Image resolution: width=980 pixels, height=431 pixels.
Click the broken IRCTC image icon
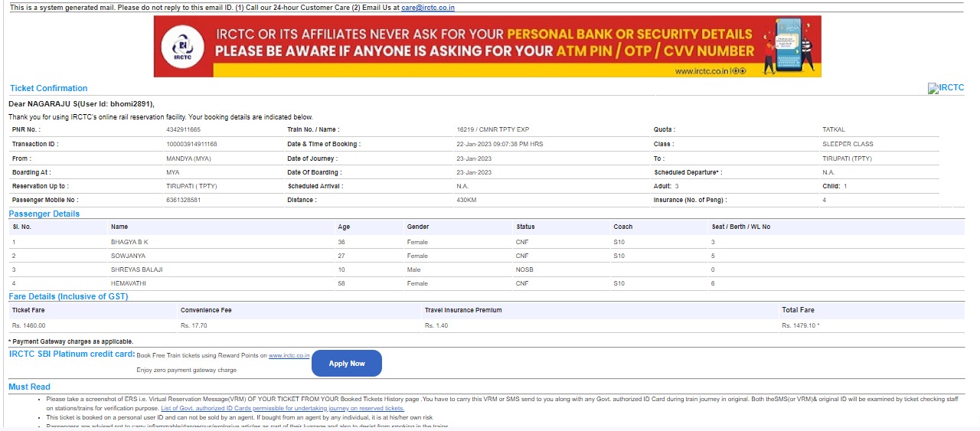[946, 88]
